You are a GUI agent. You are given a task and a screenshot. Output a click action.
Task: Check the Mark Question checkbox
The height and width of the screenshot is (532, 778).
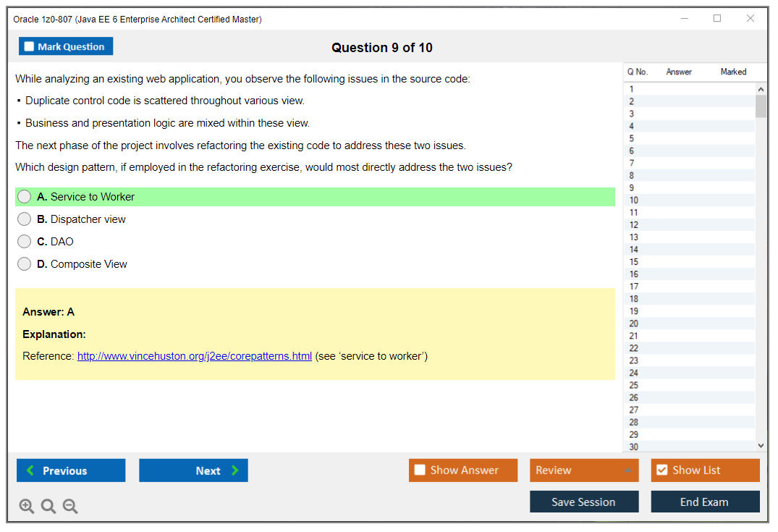(x=30, y=46)
